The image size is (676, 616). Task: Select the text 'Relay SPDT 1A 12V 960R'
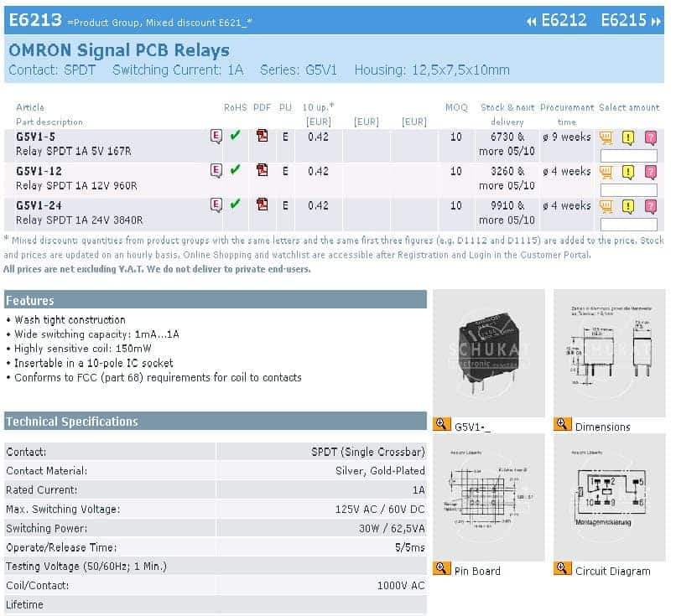[x=76, y=186]
